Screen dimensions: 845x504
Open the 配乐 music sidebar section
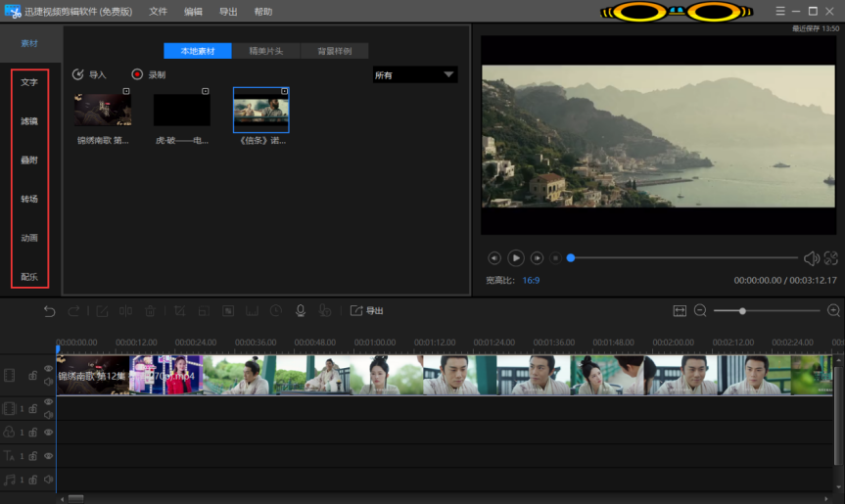pyautogui.click(x=29, y=277)
